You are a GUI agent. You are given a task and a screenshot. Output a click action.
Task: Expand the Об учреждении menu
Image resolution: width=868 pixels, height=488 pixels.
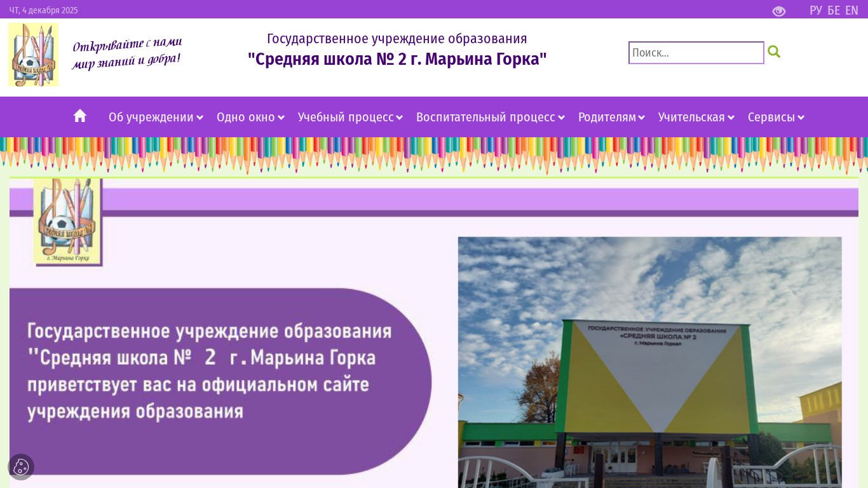(x=156, y=117)
